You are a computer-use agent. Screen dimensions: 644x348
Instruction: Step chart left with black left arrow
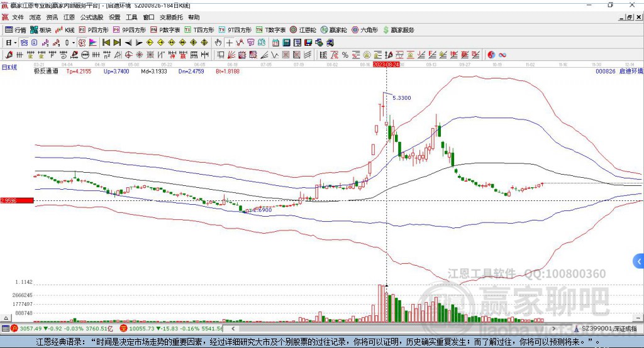[x=128, y=43]
